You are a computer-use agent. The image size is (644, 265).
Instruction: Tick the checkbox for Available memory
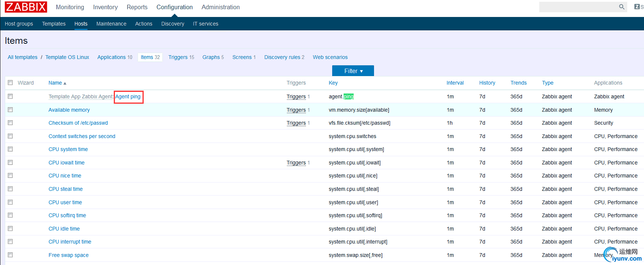click(10, 110)
